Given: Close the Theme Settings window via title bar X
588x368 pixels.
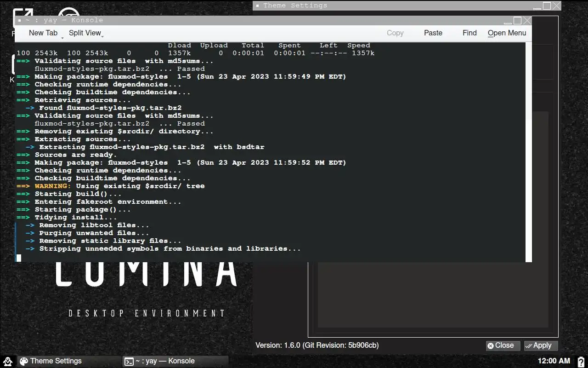Looking at the screenshot, I should click(556, 6).
